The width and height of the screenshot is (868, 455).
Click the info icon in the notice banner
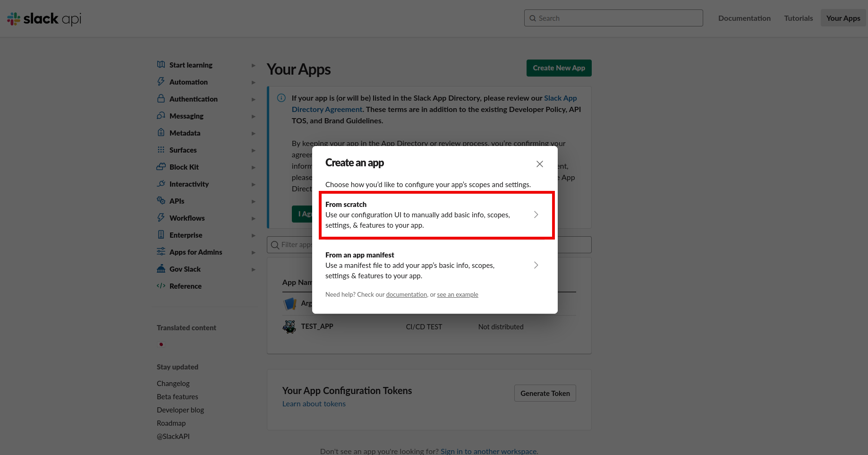(281, 98)
